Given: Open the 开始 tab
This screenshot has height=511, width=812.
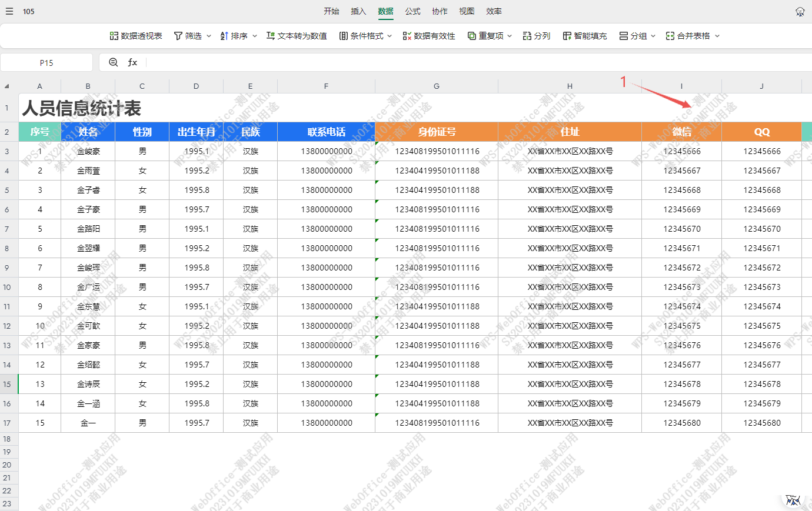Looking at the screenshot, I should click(331, 11).
